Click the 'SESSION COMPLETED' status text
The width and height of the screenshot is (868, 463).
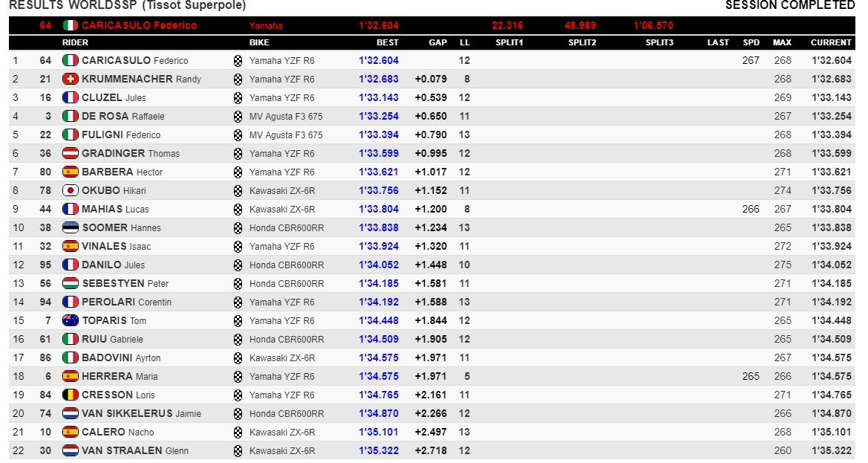pyautogui.click(x=790, y=5)
